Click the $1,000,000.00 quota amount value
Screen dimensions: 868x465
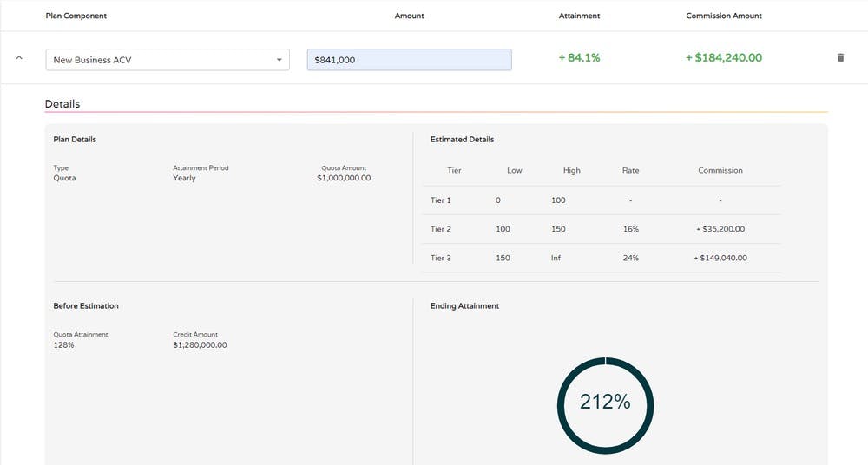tap(344, 178)
